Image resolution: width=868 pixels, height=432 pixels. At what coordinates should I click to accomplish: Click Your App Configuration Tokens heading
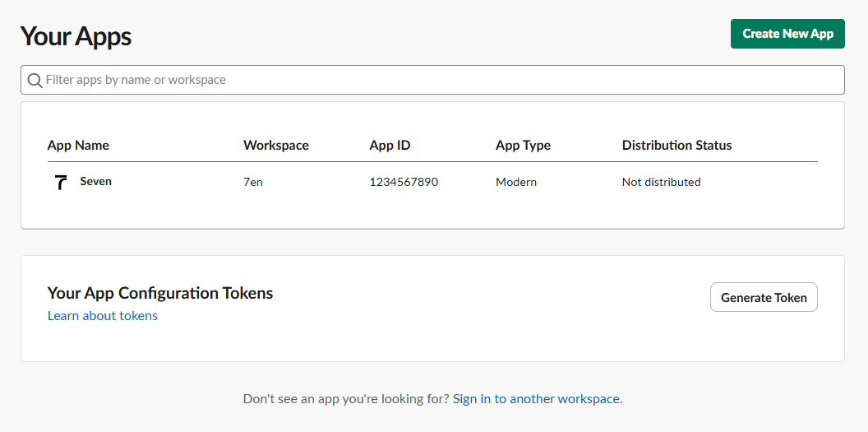pyautogui.click(x=160, y=293)
